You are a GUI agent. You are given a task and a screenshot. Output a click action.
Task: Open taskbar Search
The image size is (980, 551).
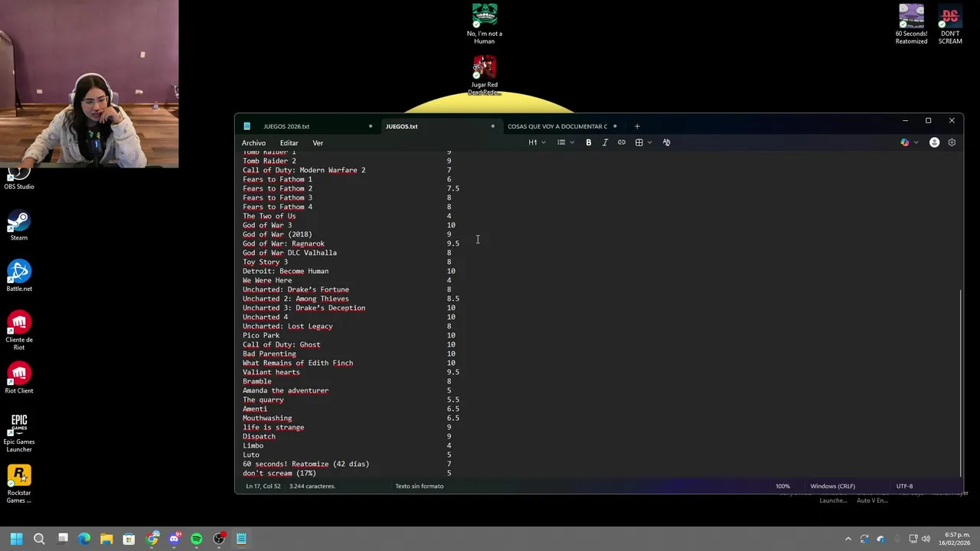click(x=39, y=539)
